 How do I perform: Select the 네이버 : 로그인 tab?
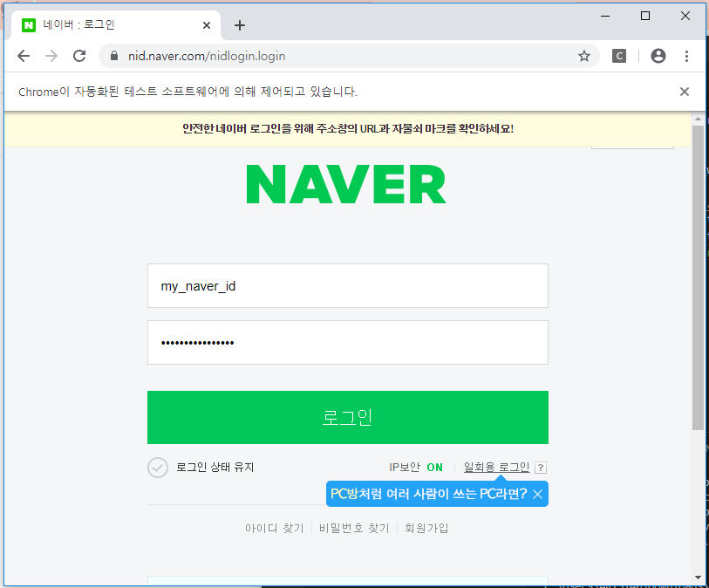[x=115, y=25]
